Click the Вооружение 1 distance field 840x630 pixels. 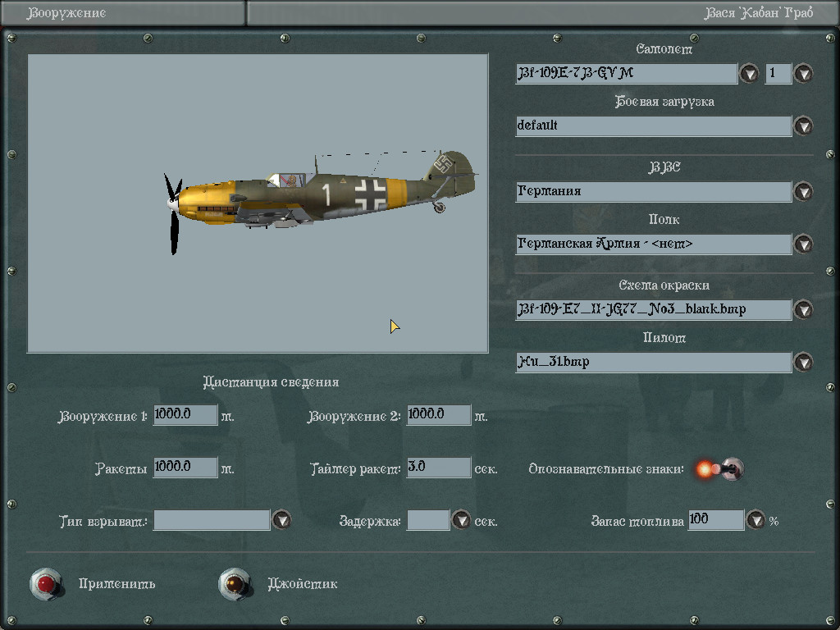pyautogui.click(x=185, y=414)
